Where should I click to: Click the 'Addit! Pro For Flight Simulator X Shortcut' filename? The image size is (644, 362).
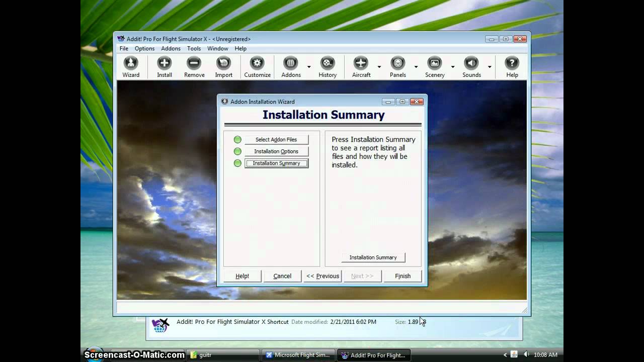tap(232, 322)
